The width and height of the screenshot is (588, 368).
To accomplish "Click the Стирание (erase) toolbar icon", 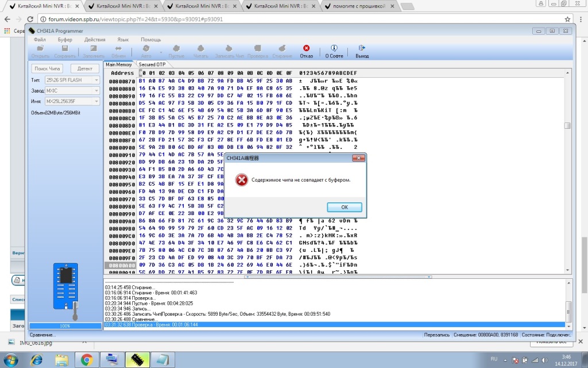I will click(x=281, y=49).
